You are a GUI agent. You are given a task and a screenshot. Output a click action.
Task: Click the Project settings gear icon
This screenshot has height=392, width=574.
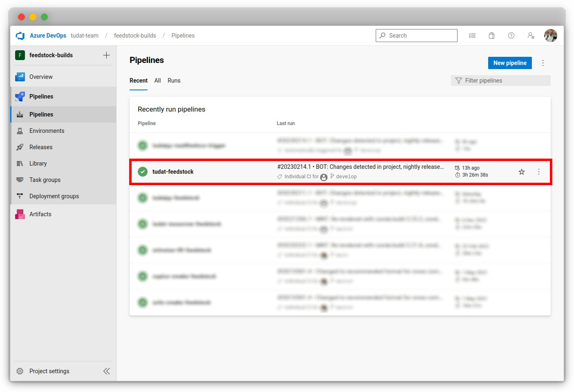pos(20,371)
